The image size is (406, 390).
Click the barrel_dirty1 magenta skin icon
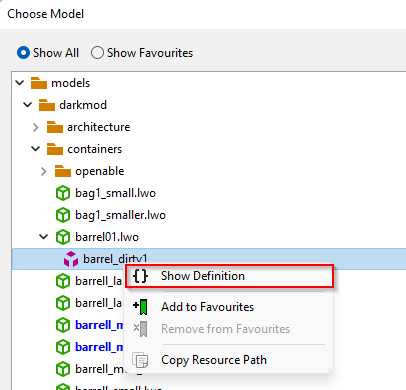pos(71,259)
